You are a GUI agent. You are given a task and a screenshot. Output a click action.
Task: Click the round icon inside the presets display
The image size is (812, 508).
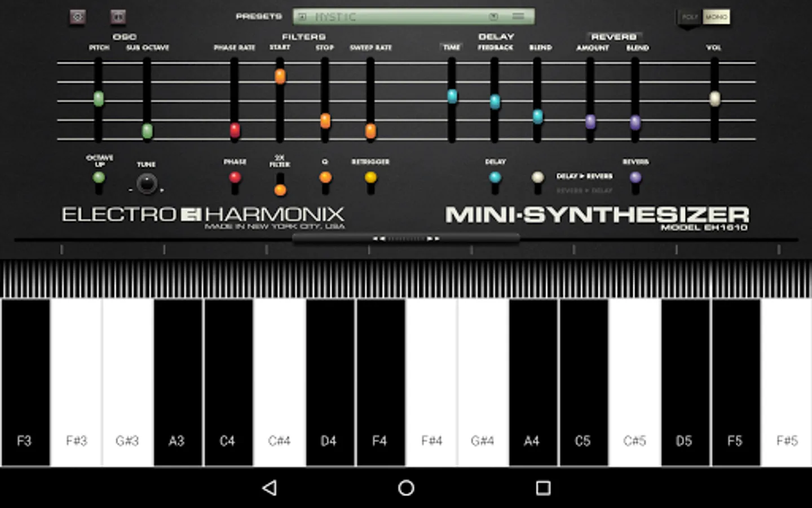[x=493, y=16]
